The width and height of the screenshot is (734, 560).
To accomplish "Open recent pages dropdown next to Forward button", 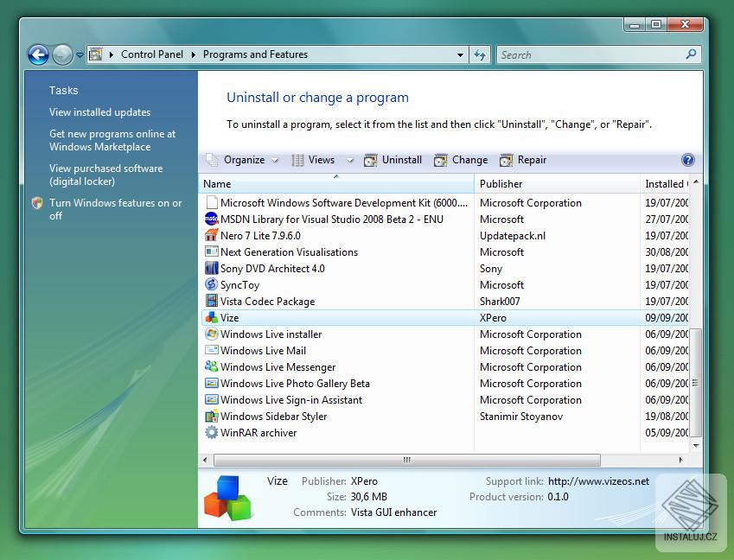I will click(80, 54).
